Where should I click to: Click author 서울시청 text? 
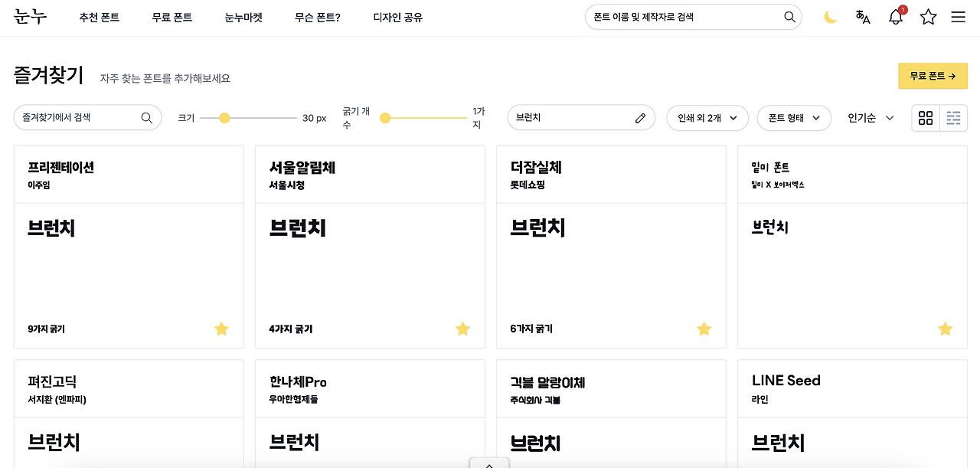(286, 185)
